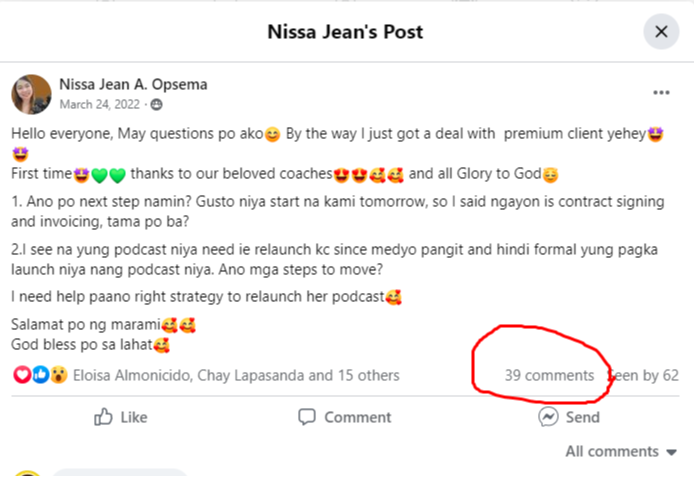Open the 39 comments link
Screen dimensions: 695x477
click(549, 376)
